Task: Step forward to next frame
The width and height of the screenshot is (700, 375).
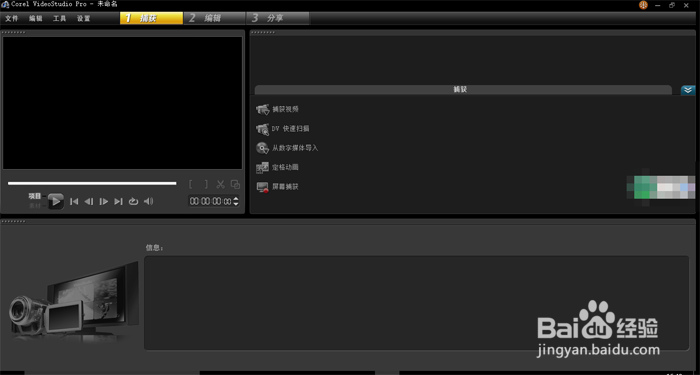Action: 104,202
